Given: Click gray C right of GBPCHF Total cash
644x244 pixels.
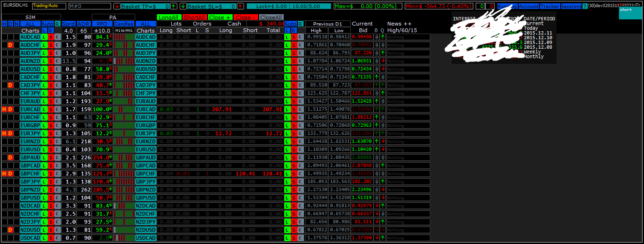Looking at the screenshot, I should (x=300, y=174).
